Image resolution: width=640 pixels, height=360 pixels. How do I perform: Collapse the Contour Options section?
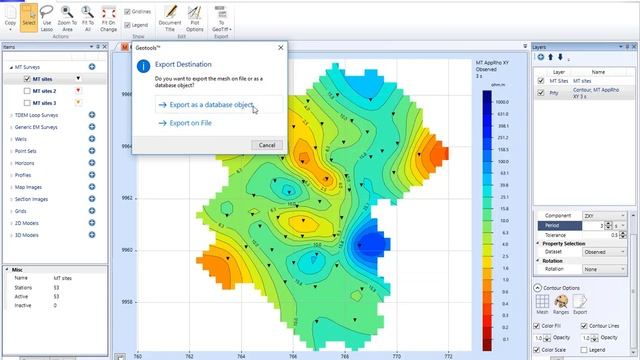[538, 288]
